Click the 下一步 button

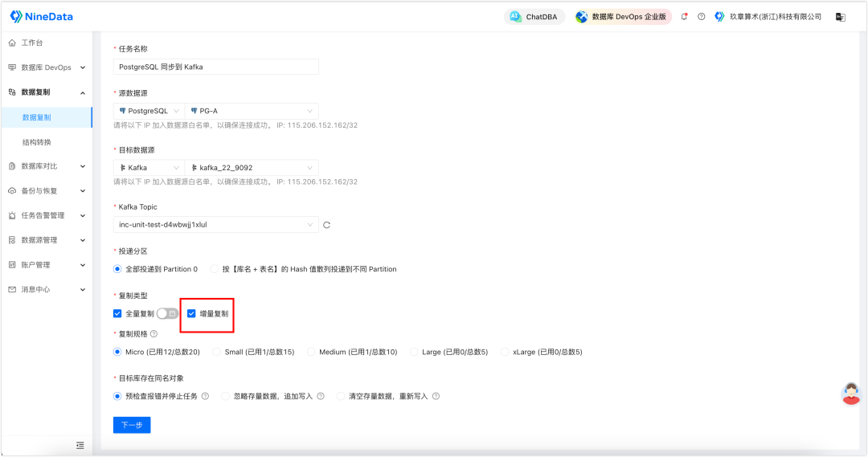(x=132, y=425)
